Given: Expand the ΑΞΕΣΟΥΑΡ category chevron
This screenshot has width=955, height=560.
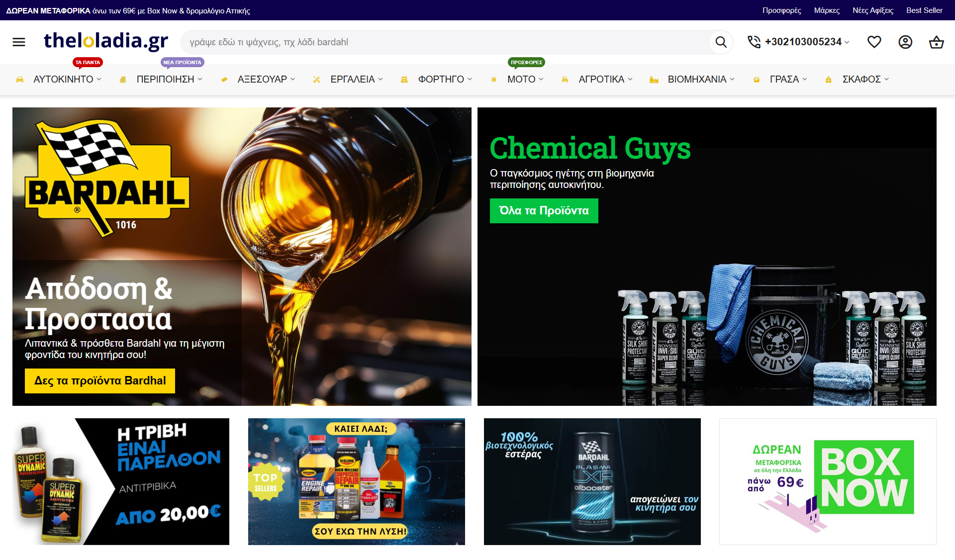Looking at the screenshot, I should pos(293,79).
